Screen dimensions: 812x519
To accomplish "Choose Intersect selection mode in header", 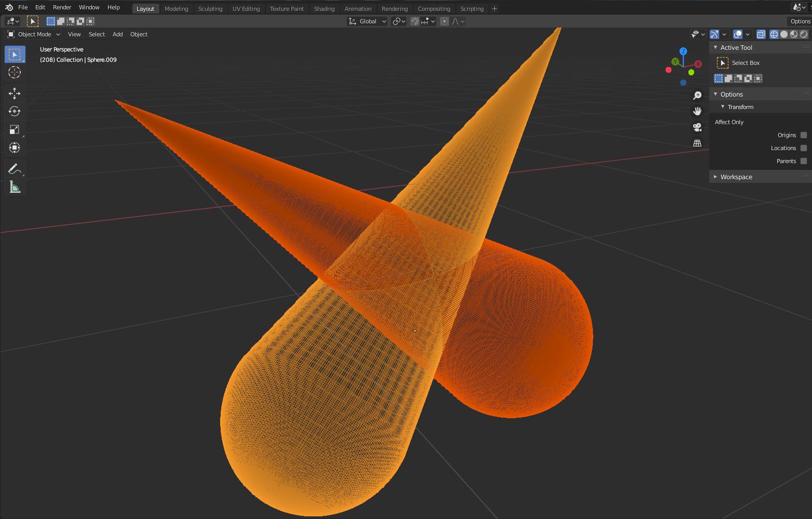I will tap(90, 21).
